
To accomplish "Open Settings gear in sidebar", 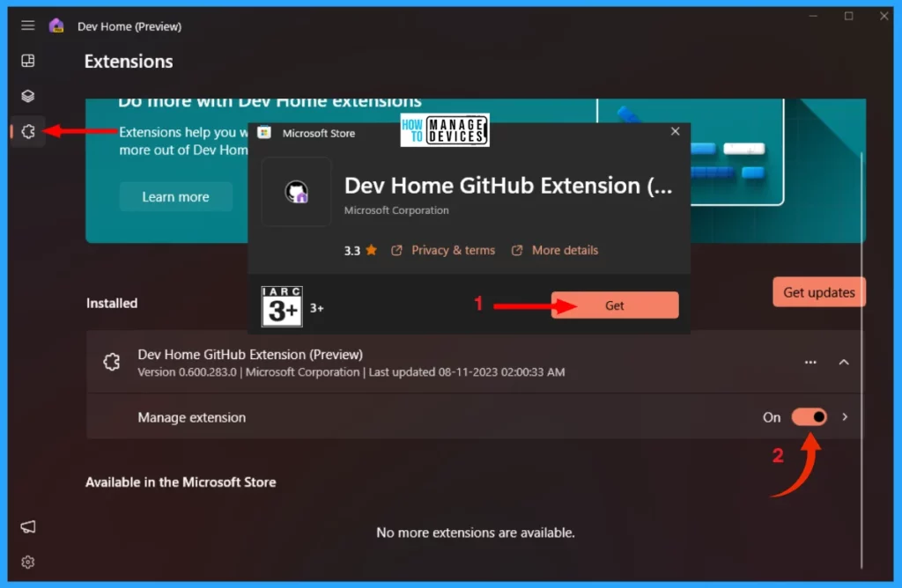I will pos(27,562).
